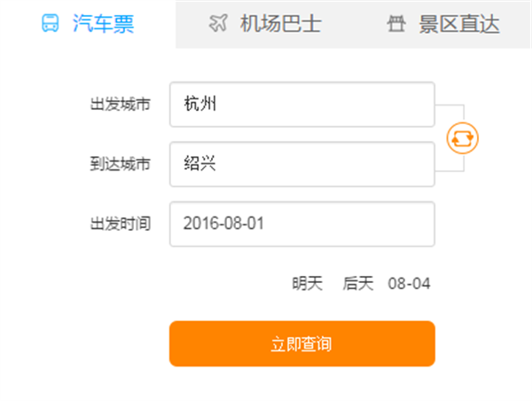Select the 景区直达 tab

click(x=443, y=24)
